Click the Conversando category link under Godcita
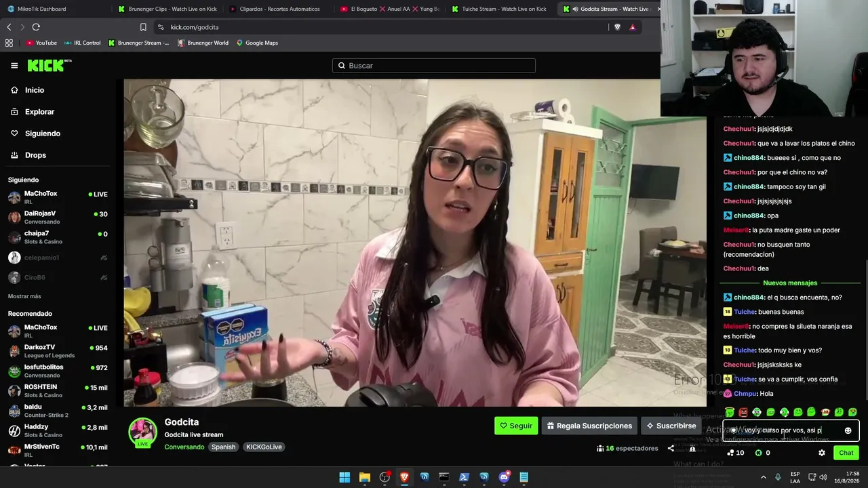Viewport: 868px width, 488px height. pyautogui.click(x=184, y=447)
